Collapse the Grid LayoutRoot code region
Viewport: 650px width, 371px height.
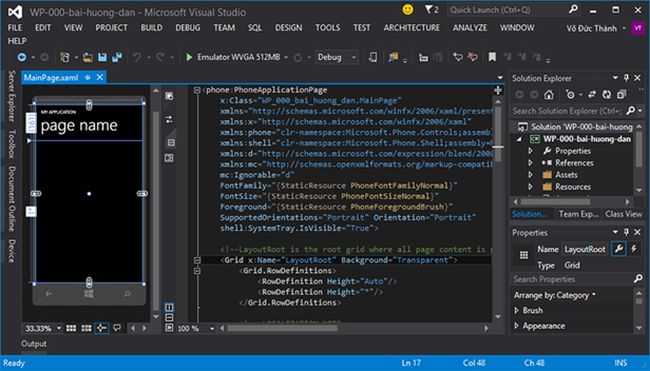click(x=197, y=260)
